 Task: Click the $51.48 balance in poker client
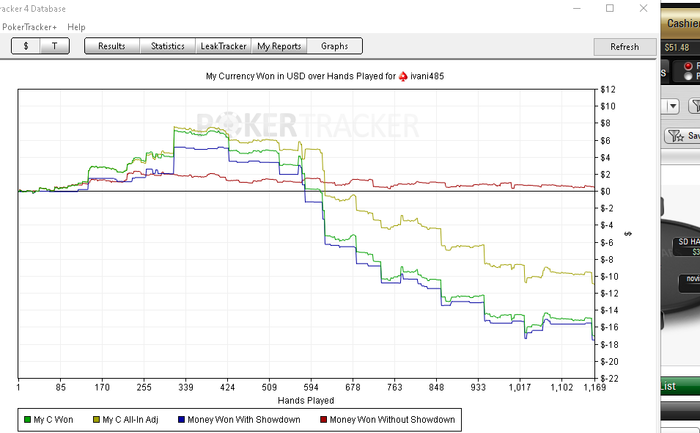(676, 47)
